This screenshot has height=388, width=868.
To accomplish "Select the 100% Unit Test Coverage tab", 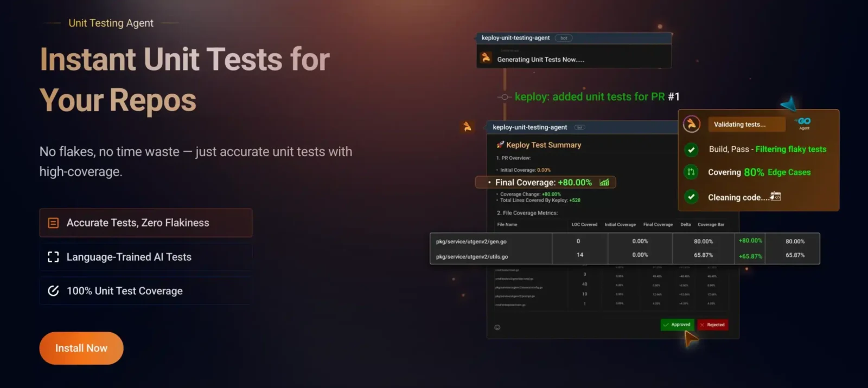I will tap(145, 291).
